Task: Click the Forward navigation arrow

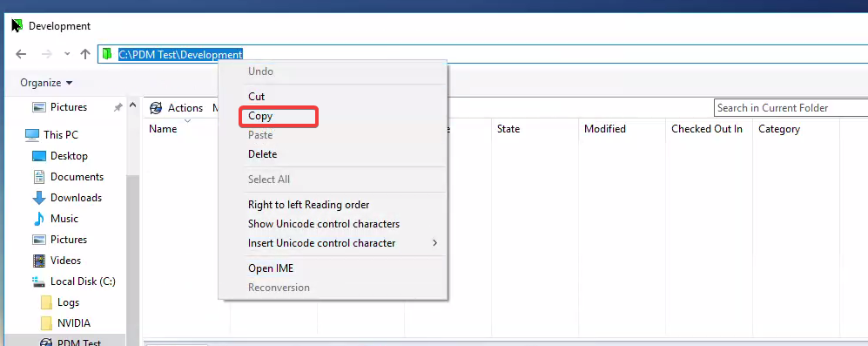Action: [x=47, y=54]
